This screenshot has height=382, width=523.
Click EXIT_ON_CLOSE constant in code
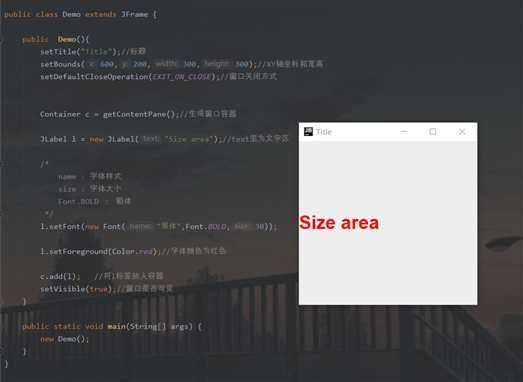click(x=182, y=77)
